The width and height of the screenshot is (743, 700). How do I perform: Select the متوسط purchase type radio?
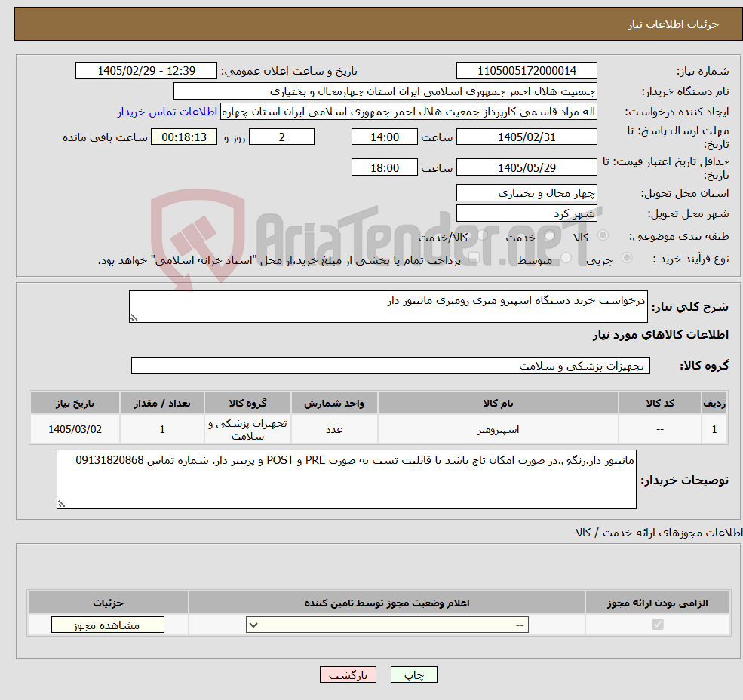(x=566, y=258)
